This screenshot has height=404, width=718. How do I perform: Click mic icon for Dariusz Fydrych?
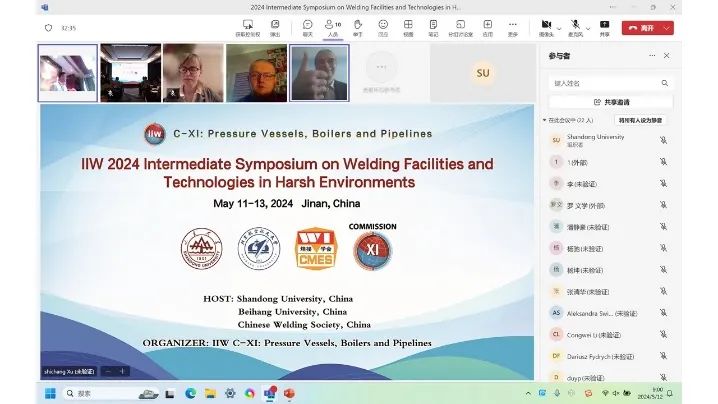pos(663,356)
